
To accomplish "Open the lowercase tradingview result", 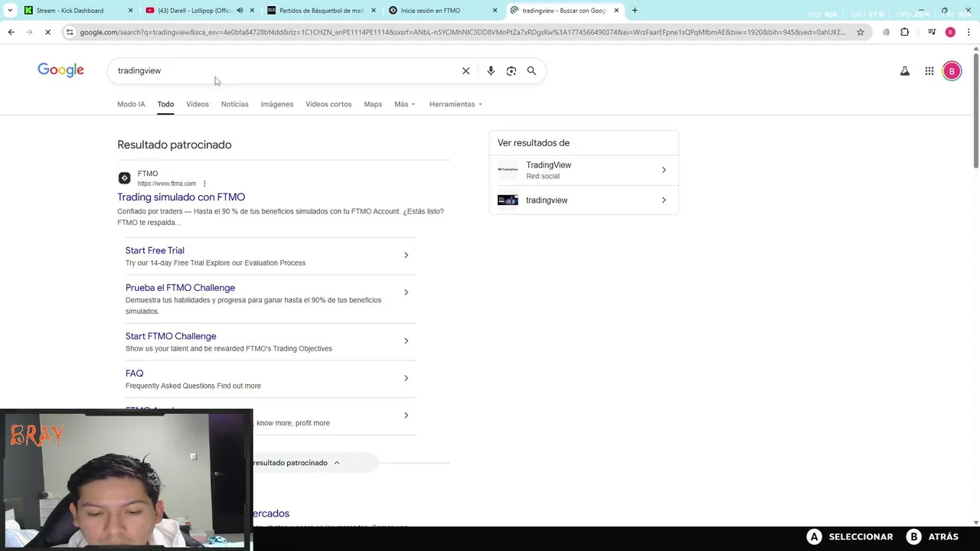I will pyautogui.click(x=583, y=201).
